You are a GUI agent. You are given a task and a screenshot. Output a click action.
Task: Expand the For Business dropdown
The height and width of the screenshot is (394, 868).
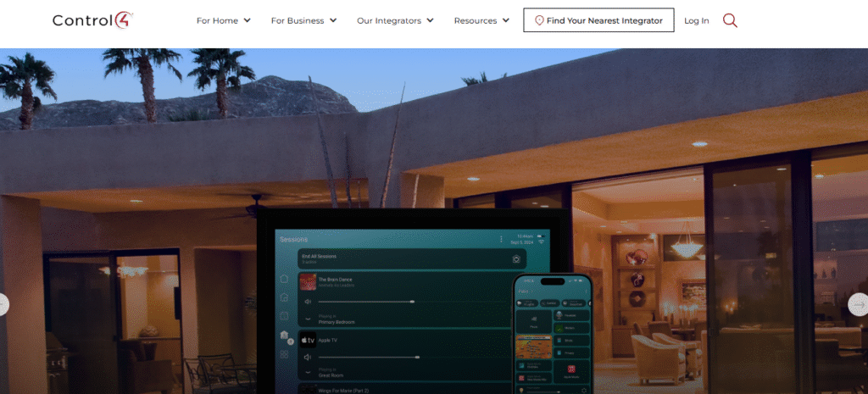(x=303, y=20)
